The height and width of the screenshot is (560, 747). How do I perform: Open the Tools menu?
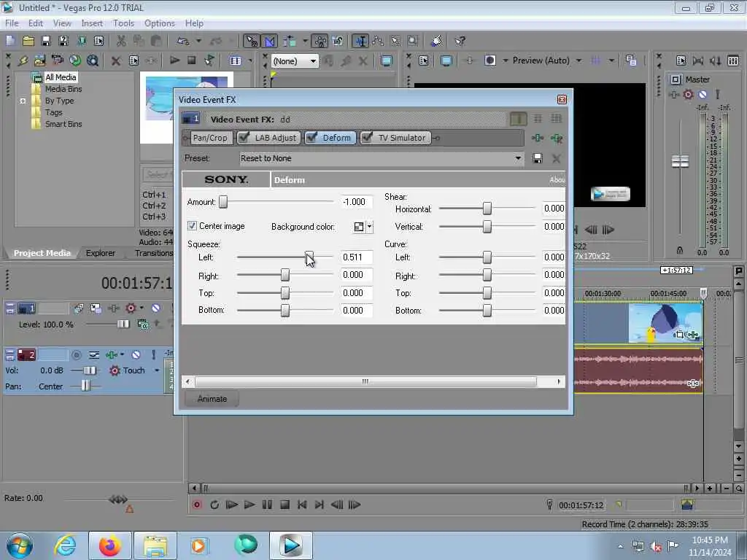tap(123, 23)
